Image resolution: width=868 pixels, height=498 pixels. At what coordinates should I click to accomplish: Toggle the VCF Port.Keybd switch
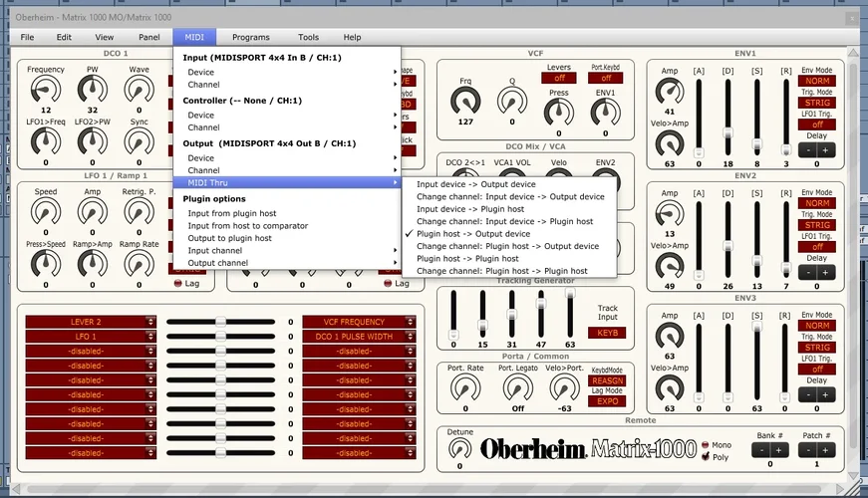[x=607, y=78]
